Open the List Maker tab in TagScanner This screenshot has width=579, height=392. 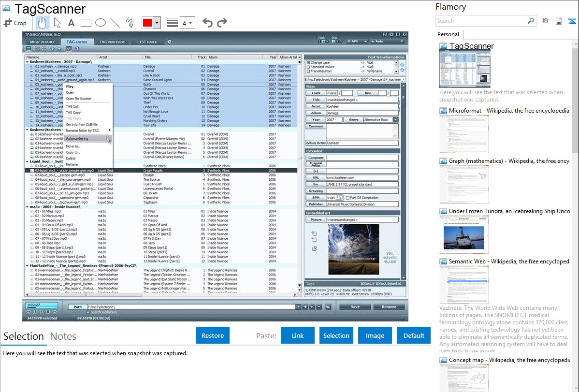147,42
